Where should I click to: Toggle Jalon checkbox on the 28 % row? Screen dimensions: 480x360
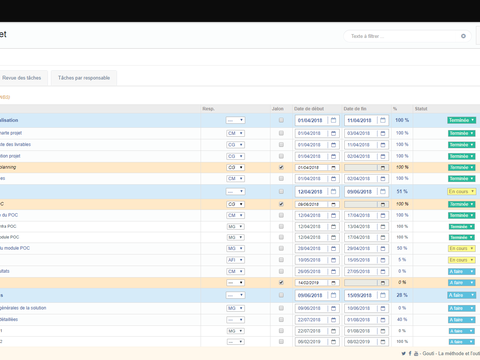[x=281, y=295]
